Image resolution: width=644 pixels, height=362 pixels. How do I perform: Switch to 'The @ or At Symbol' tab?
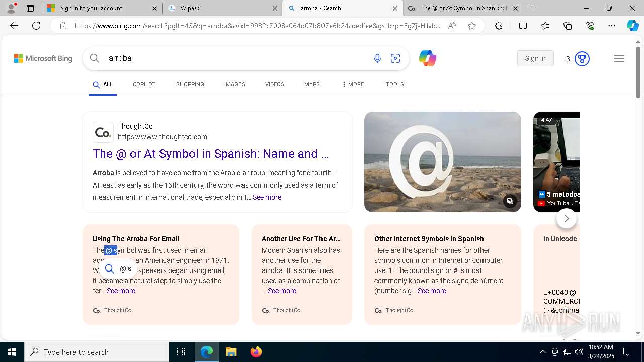(463, 8)
